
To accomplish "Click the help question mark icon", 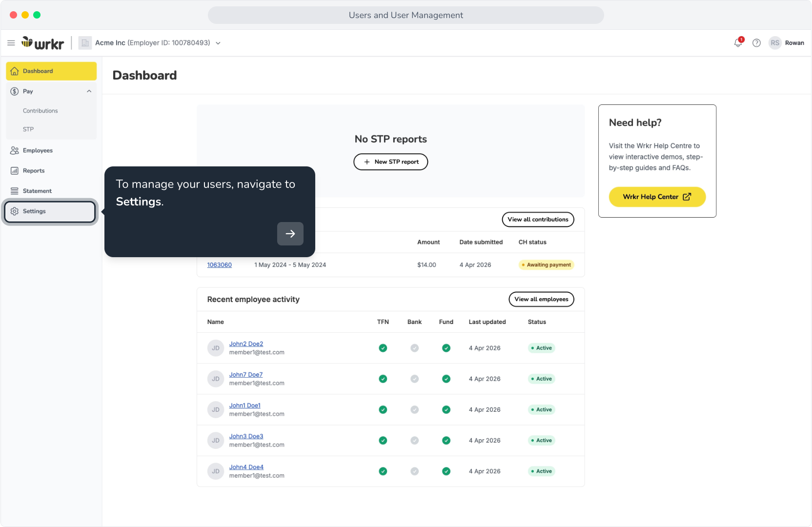I will [x=756, y=43].
